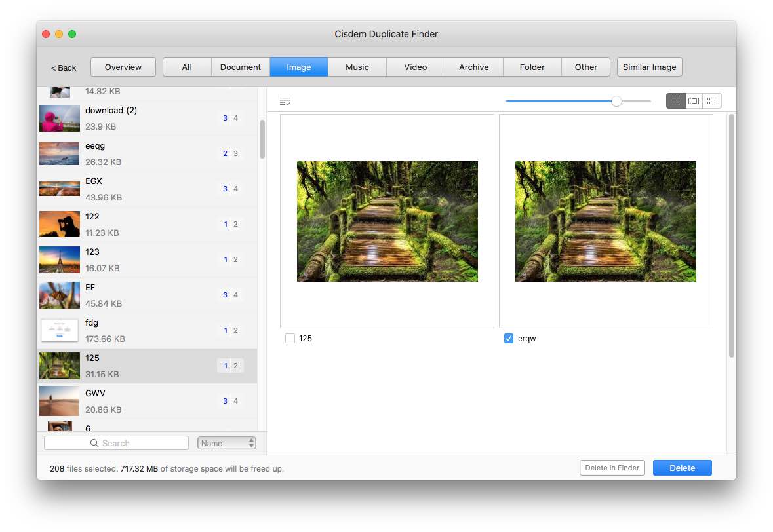Click the 45.84 KB size text
The width and height of the screenshot is (773, 532).
click(x=104, y=303)
